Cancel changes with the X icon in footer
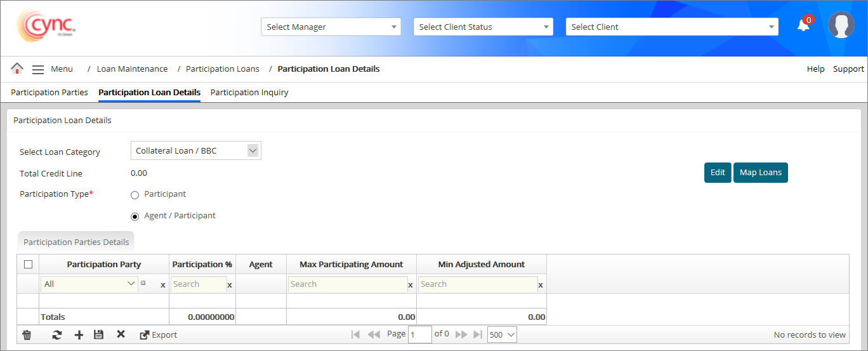 (x=121, y=334)
